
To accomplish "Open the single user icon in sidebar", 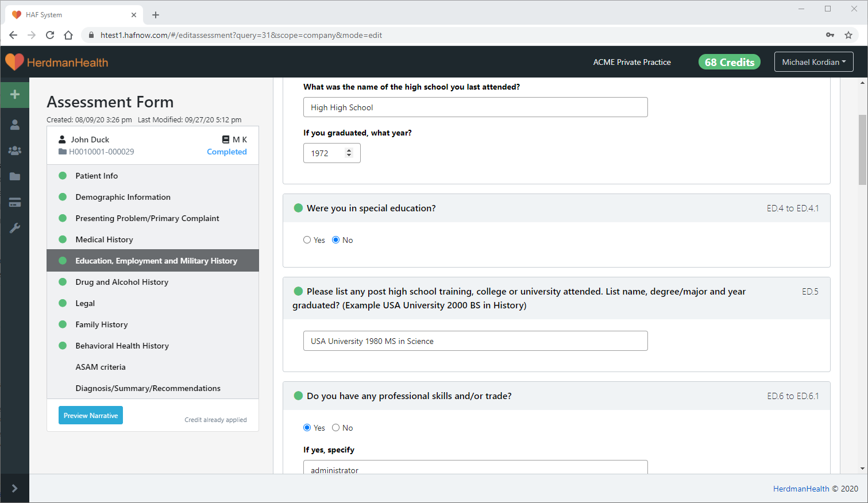I will (x=15, y=125).
